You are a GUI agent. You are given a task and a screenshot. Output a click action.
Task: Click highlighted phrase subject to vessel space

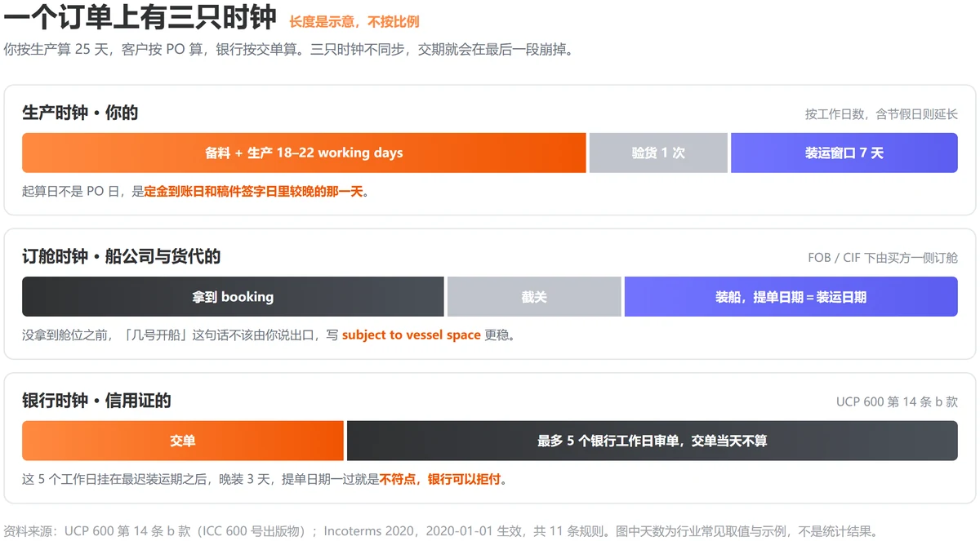tap(412, 335)
